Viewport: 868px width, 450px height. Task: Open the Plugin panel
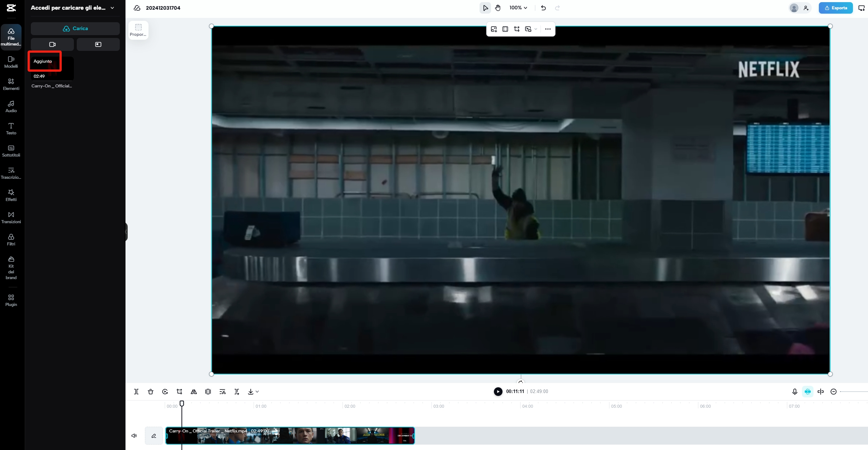pos(11,300)
